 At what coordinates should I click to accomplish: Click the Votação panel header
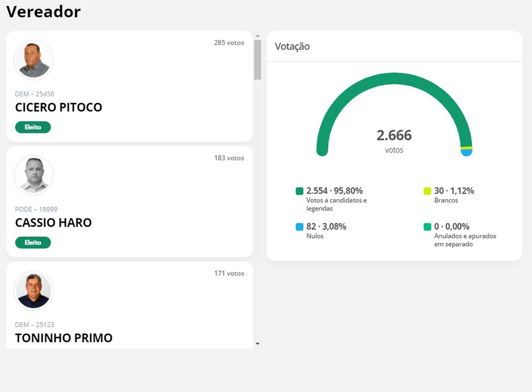click(394, 46)
